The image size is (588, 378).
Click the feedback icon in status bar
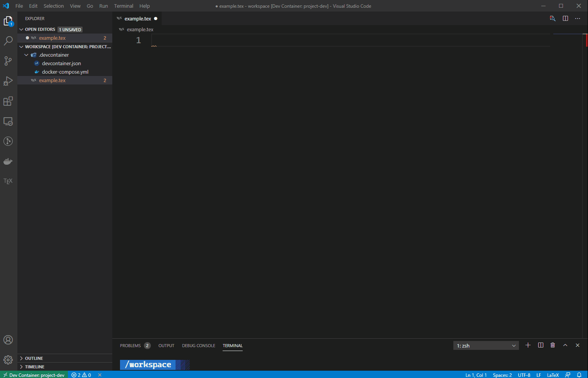pyautogui.click(x=568, y=375)
